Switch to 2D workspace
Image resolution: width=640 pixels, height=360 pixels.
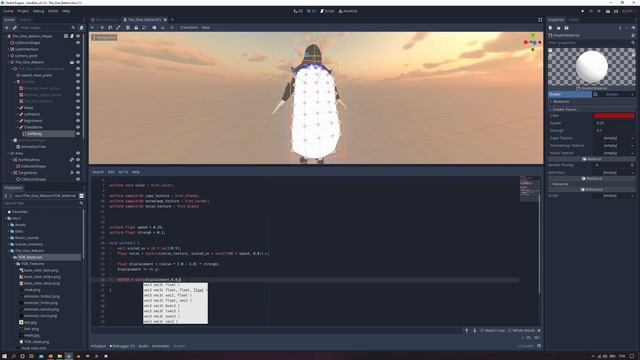point(298,11)
